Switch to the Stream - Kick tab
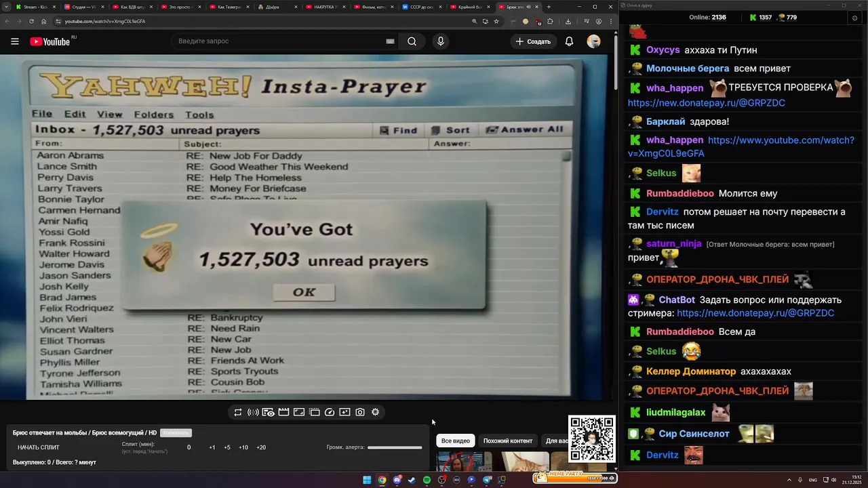Screen dimensions: 868x488 tap(35, 7)
